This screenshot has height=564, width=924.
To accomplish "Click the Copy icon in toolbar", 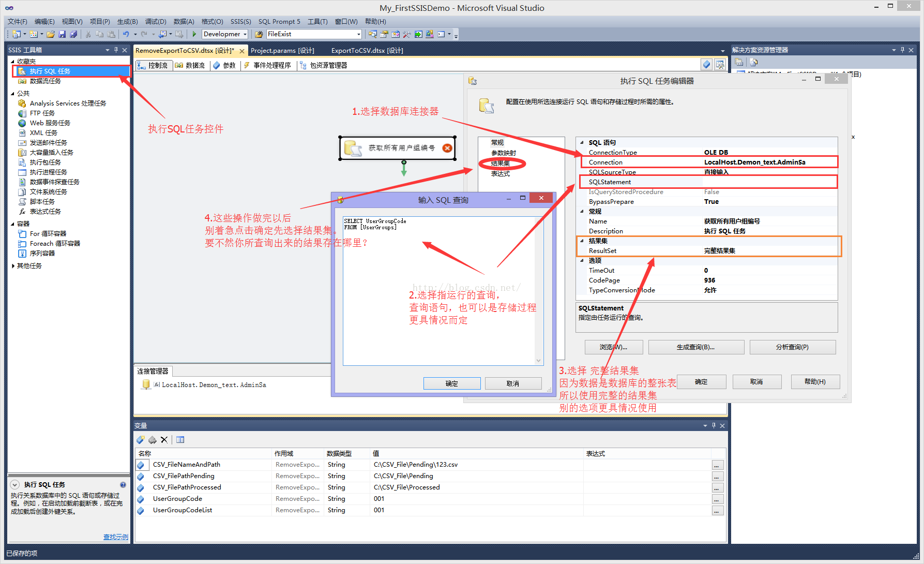I will [x=100, y=34].
